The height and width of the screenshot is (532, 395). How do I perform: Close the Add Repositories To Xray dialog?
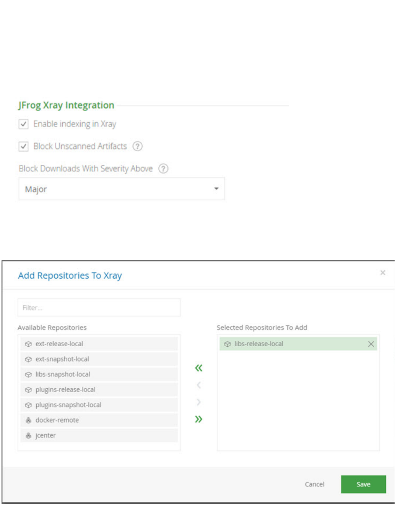coord(382,272)
